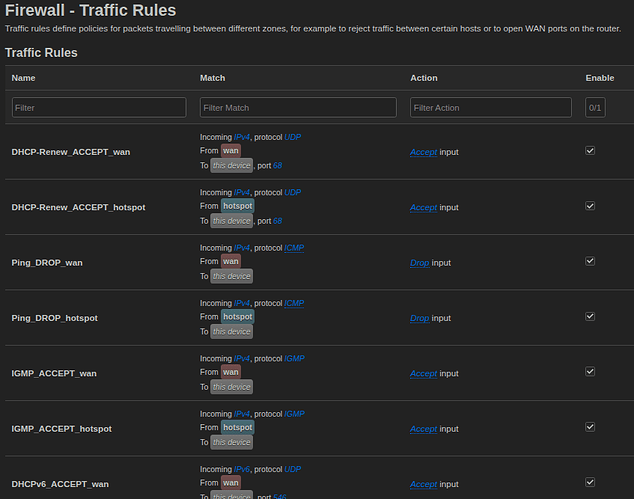Focus the Name filter input field
This screenshot has width=634, height=499.
tap(99, 108)
